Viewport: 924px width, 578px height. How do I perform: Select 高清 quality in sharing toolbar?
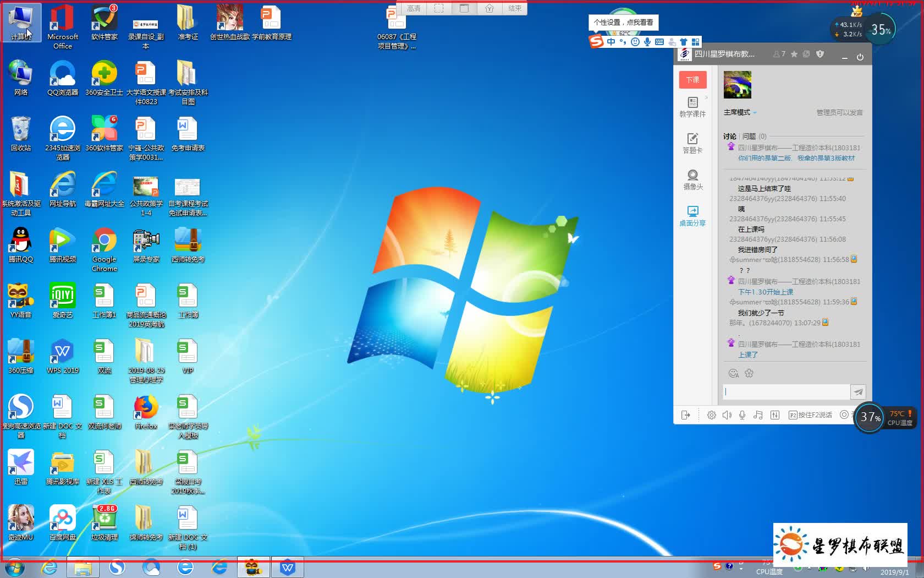point(414,8)
